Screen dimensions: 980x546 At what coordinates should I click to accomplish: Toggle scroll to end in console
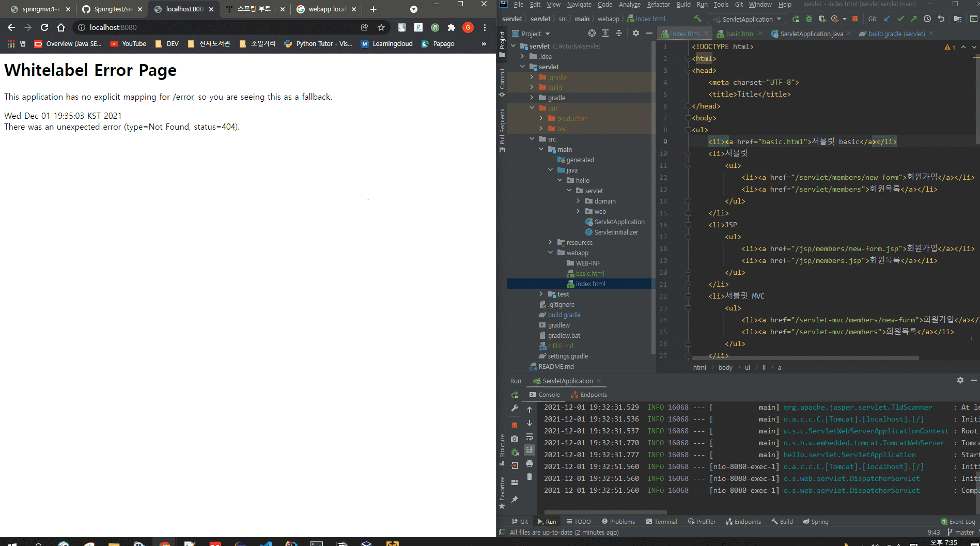[530, 450]
